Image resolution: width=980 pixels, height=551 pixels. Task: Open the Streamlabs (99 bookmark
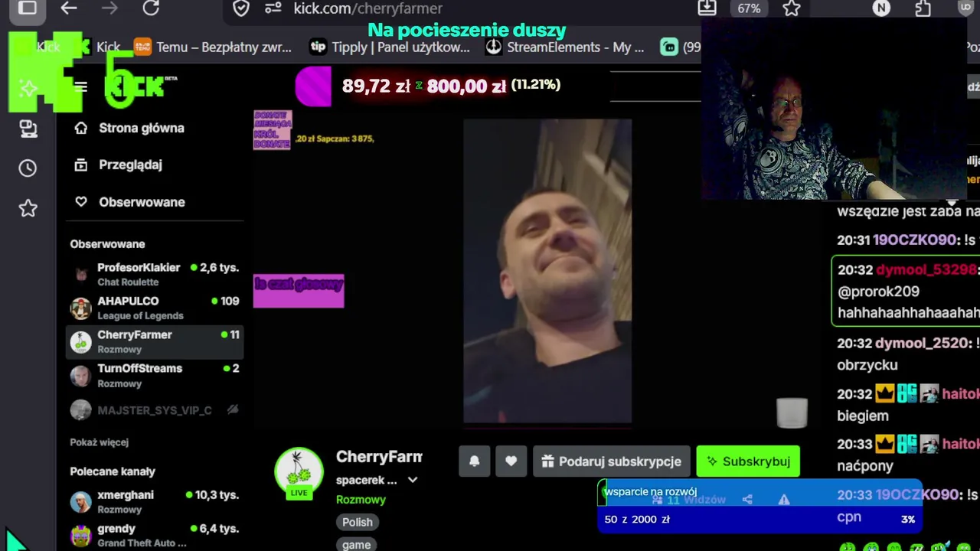coord(681,47)
